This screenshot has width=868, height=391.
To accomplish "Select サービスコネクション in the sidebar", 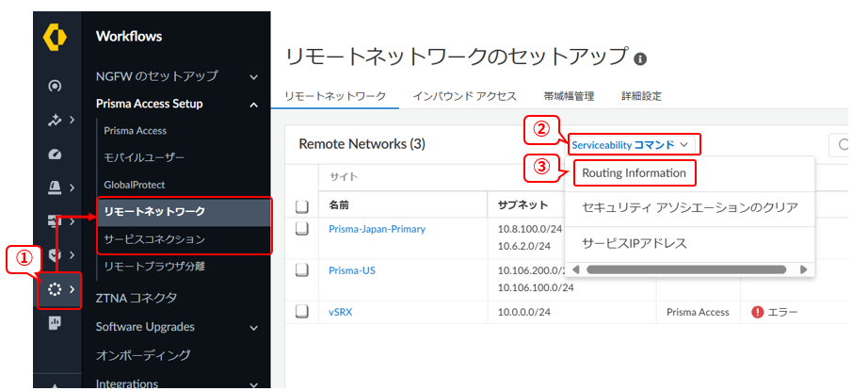I will [154, 239].
